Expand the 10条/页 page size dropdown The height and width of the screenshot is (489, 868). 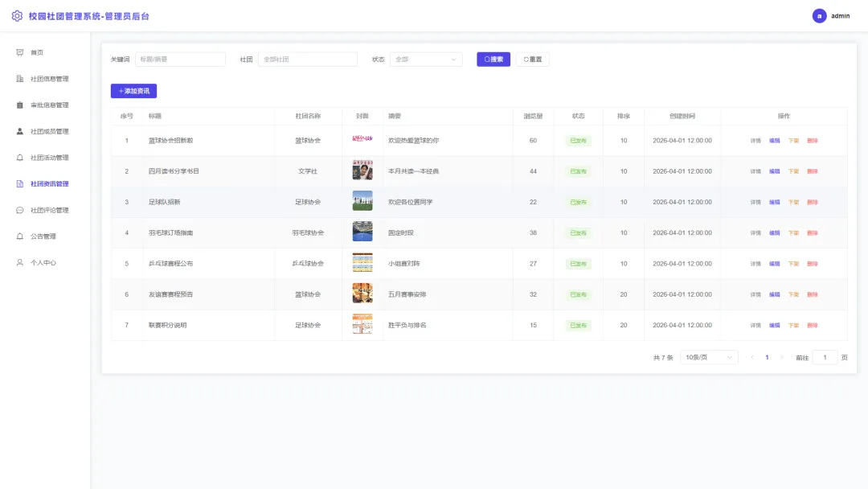pos(709,358)
